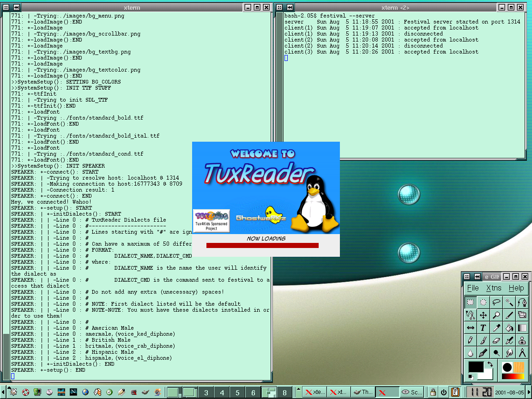Activate the first 'xte...' taskbar button
The height and width of the screenshot is (399, 532).
click(x=314, y=392)
